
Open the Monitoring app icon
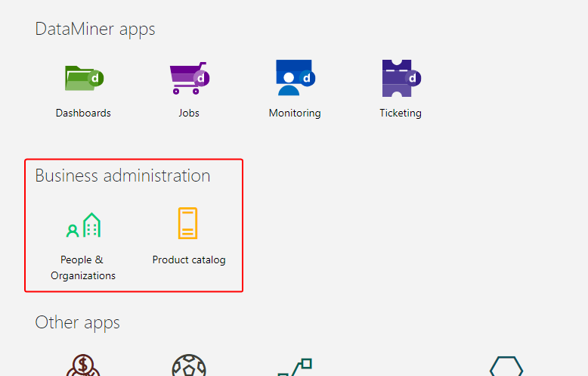coord(295,78)
